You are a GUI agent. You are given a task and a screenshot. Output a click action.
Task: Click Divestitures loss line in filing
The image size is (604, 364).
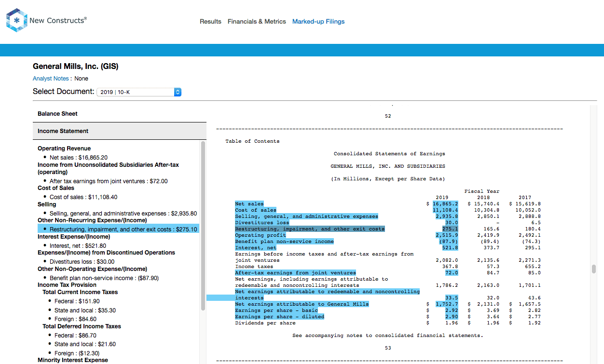click(x=262, y=223)
